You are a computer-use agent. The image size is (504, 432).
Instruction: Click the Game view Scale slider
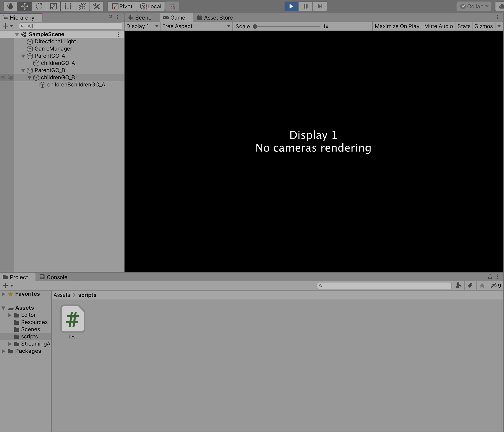click(x=287, y=26)
